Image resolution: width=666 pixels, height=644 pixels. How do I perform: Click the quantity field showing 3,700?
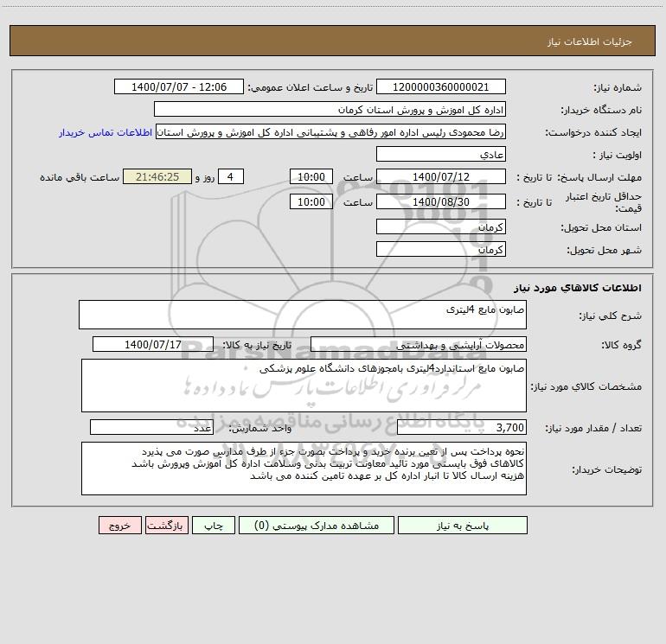[462, 428]
